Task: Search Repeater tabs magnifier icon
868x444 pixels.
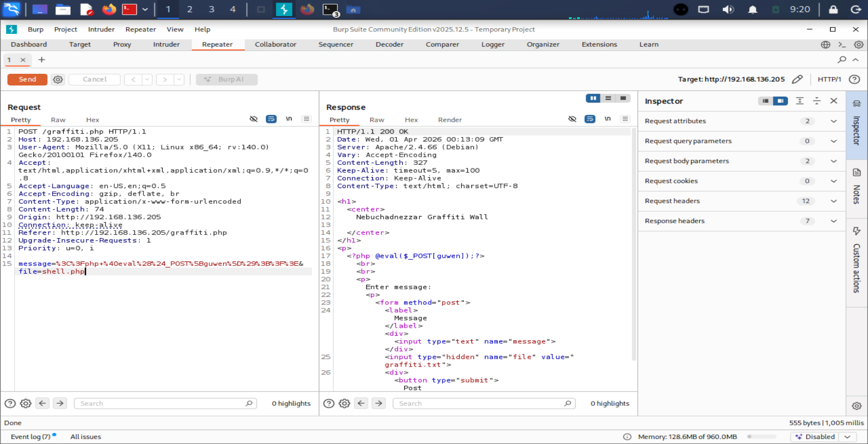Action: pyautogui.click(x=842, y=60)
